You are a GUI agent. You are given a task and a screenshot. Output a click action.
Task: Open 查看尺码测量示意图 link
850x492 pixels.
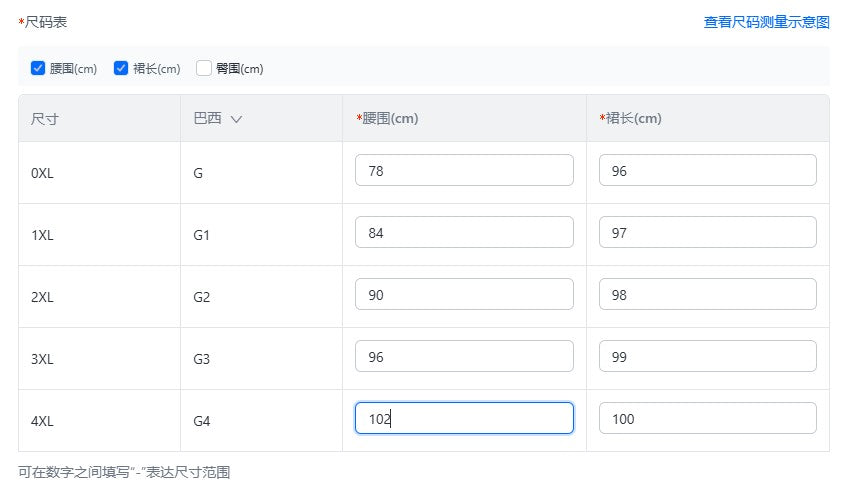[x=766, y=21]
